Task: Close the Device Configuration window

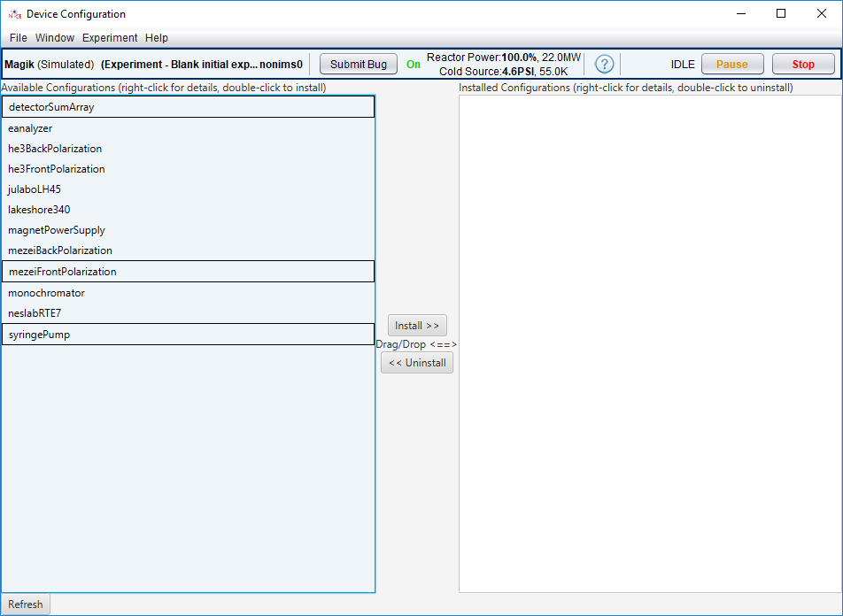Action: click(x=822, y=13)
